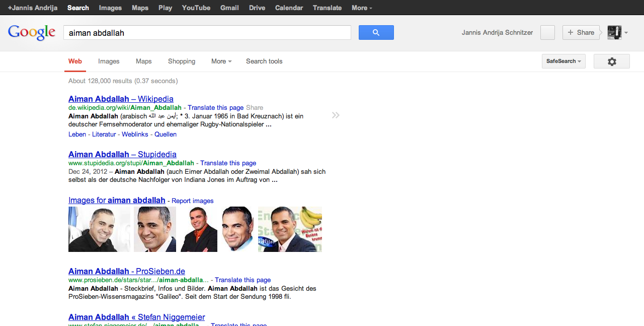Click the Jannis Andrija Schnitzer account name
The width and height of the screenshot is (644, 326).
[497, 32]
